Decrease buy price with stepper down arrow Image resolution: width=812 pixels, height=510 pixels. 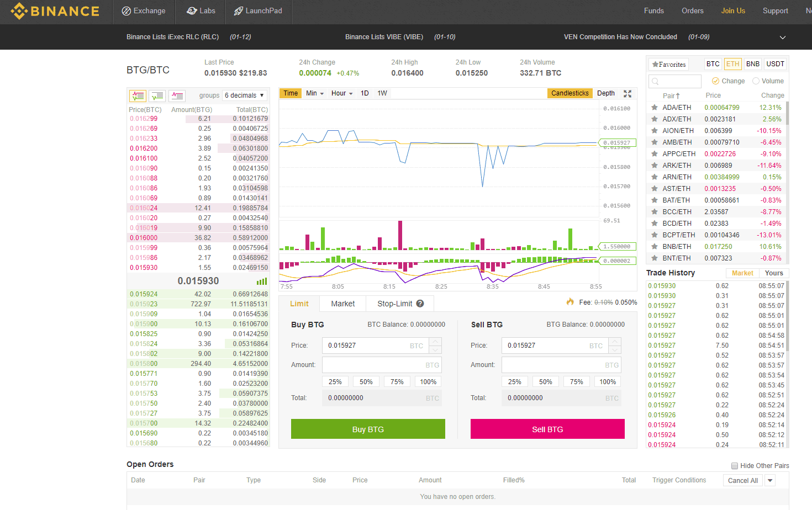pos(435,350)
